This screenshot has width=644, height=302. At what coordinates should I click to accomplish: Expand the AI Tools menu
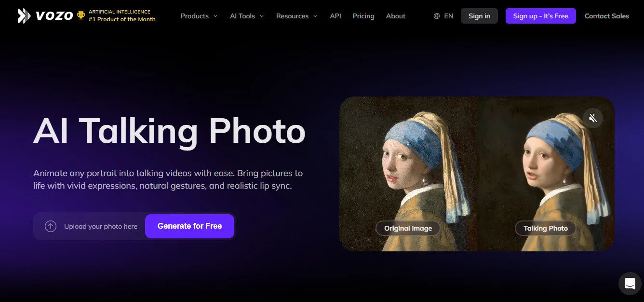(x=246, y=16)
